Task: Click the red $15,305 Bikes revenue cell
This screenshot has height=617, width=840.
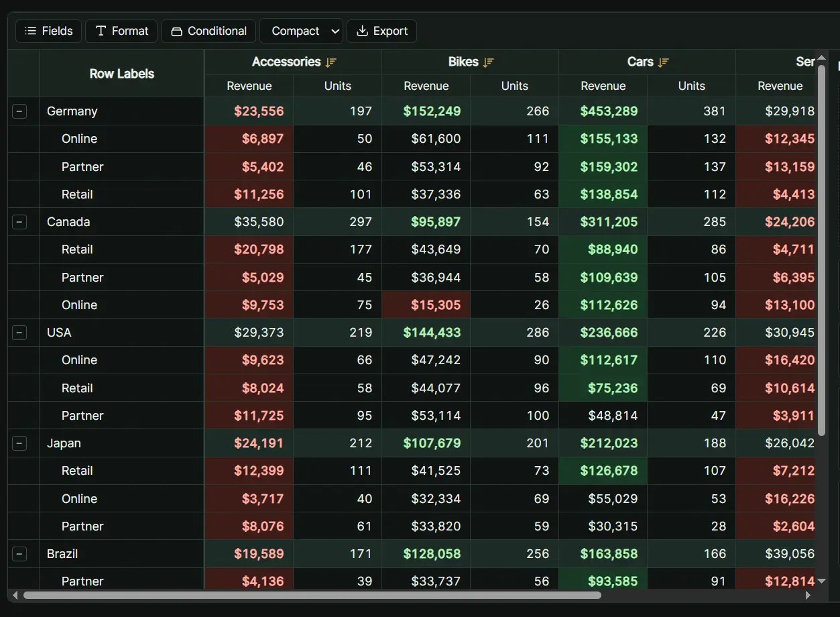Action: 426,305
